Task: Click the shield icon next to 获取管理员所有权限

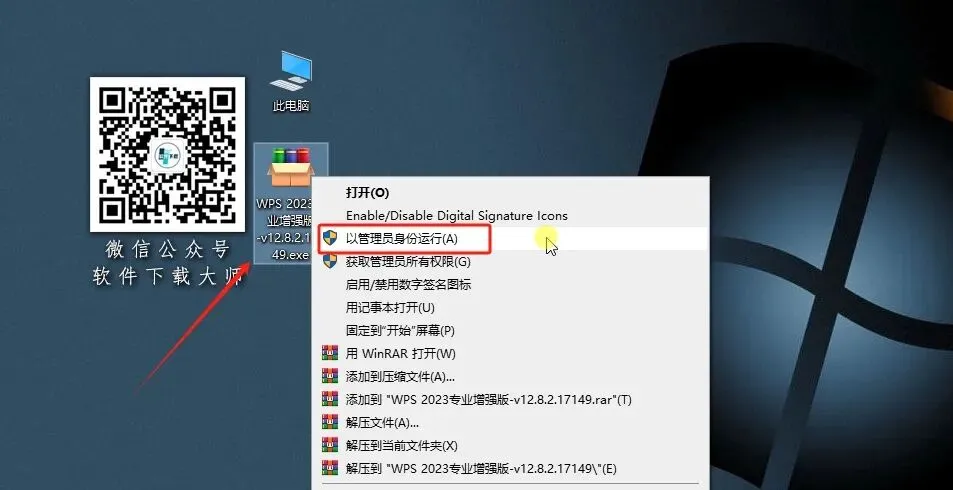Action: point(330,261)
